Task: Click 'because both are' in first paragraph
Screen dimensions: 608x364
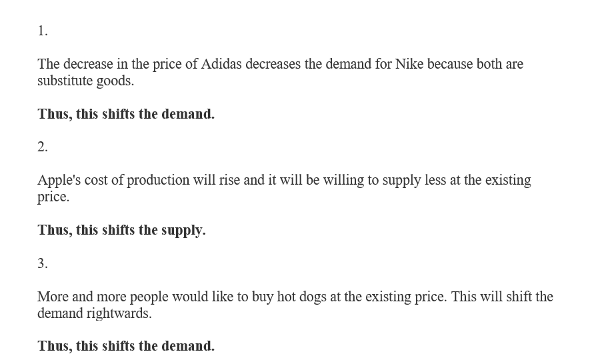Action: tap(475, 64)
